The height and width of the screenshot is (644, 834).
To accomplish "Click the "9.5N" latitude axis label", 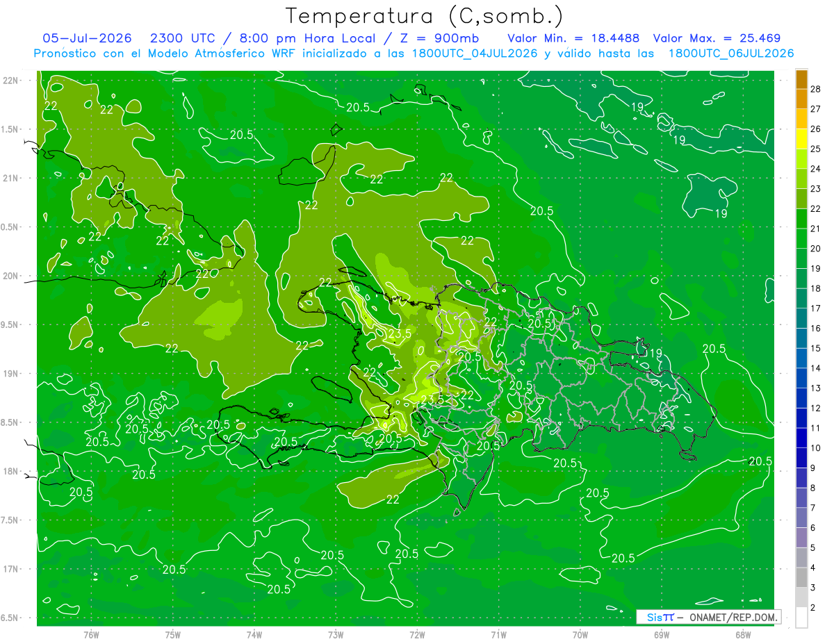I will 10,324.
